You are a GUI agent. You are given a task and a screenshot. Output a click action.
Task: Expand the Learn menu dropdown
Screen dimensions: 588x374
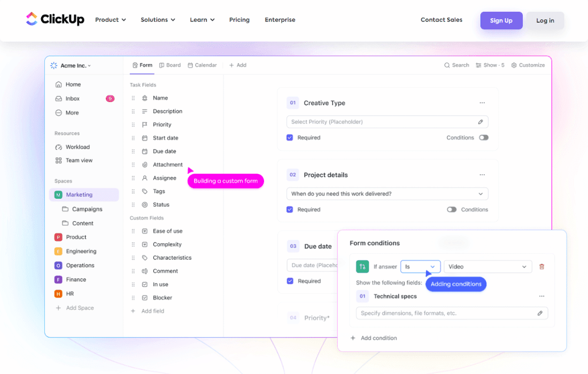[202, 20]
